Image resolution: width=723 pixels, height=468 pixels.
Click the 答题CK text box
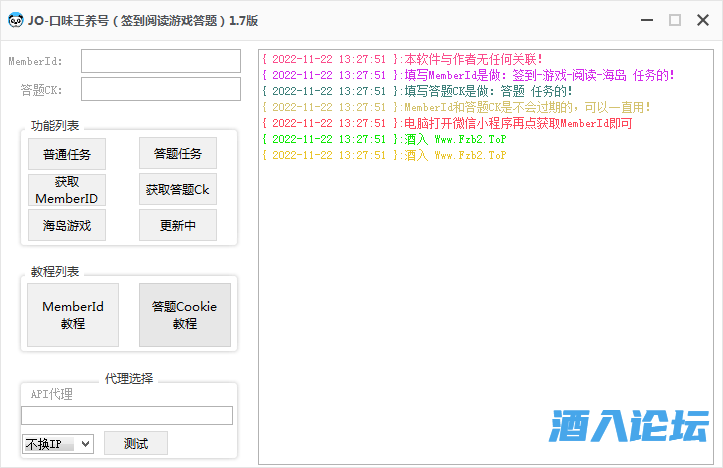(160, 89)
